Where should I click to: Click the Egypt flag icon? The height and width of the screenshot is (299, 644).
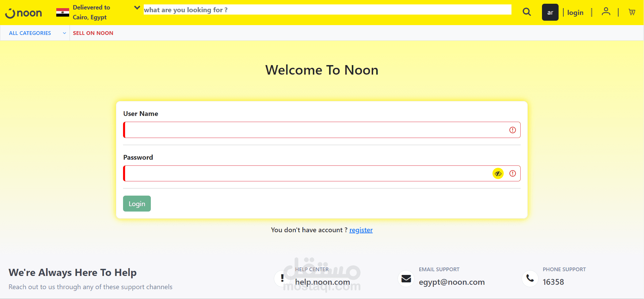coord(63,13)
